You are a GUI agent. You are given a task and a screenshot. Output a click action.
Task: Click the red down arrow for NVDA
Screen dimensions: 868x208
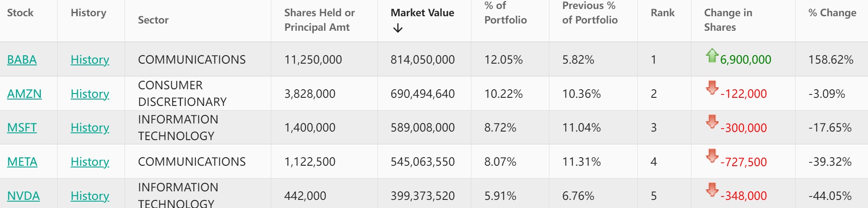(711, 190)
